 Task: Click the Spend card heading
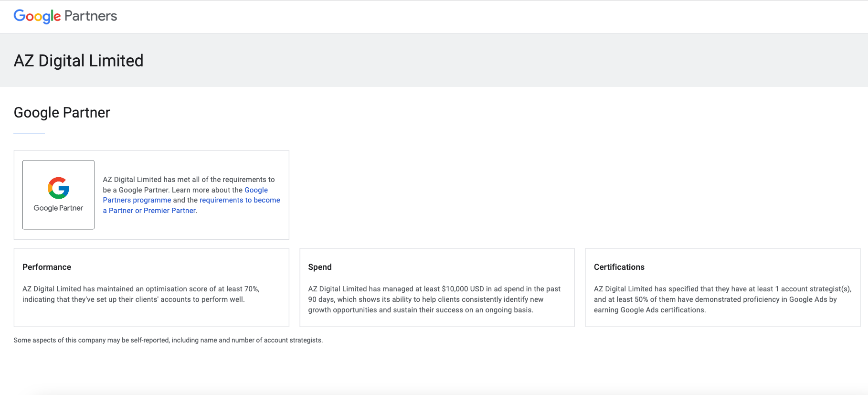(x=320, y=267)
